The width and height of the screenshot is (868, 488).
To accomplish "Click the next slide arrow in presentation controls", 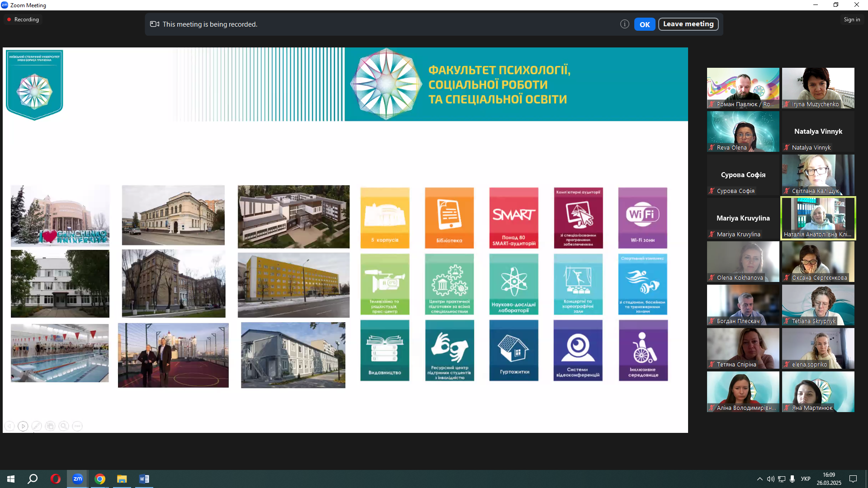I will 23,426.
